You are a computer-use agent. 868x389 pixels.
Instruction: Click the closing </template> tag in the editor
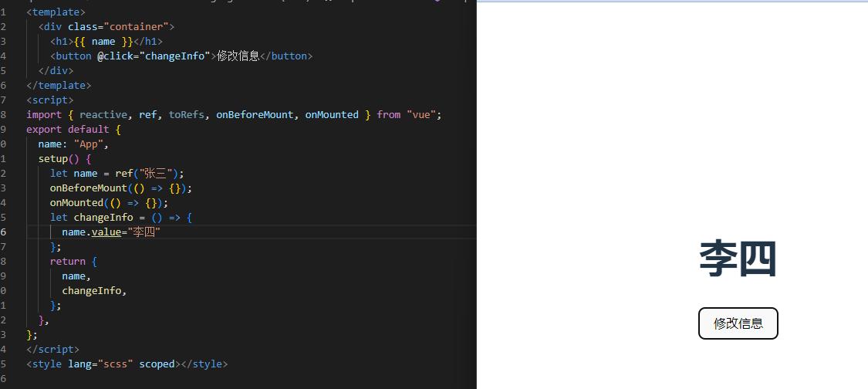point(59,86)
